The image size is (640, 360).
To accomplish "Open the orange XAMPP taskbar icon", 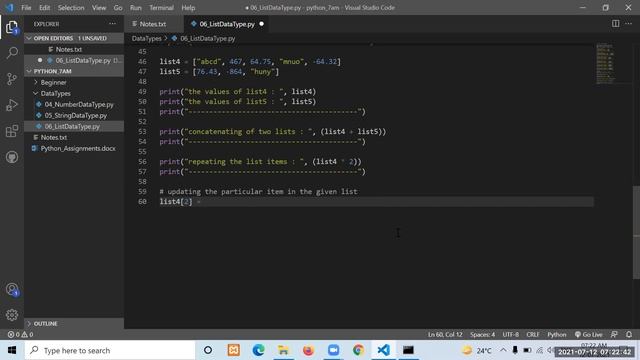I will pyautogui.click(x=233, y=350).
